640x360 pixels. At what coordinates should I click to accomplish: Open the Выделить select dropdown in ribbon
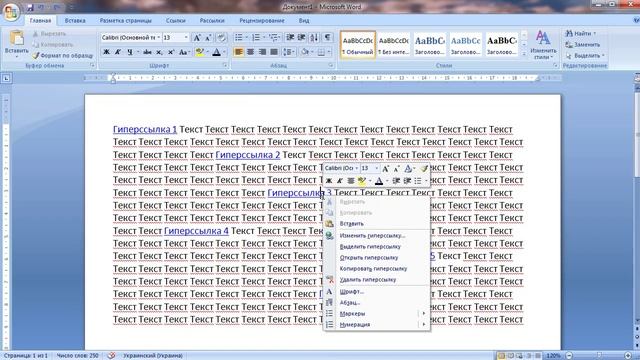tap(585, 56)
